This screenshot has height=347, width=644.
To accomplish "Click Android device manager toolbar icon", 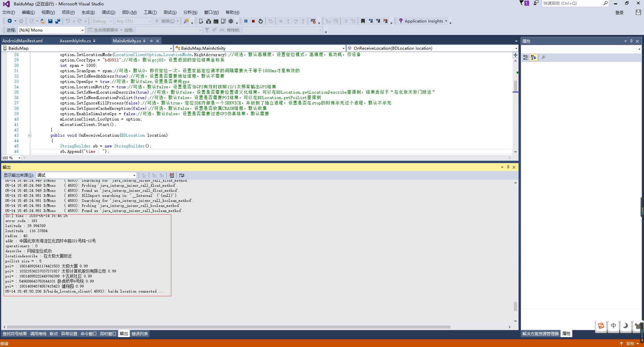I will (x=201, y=21).
